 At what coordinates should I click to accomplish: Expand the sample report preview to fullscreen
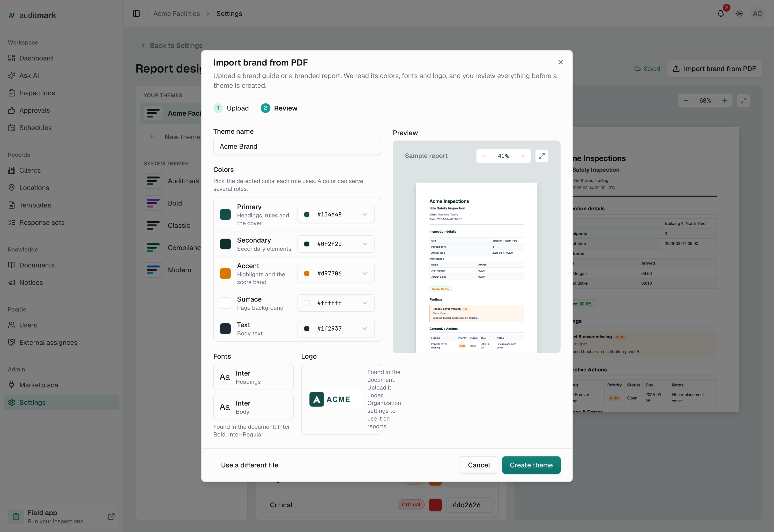coord(542,156)
